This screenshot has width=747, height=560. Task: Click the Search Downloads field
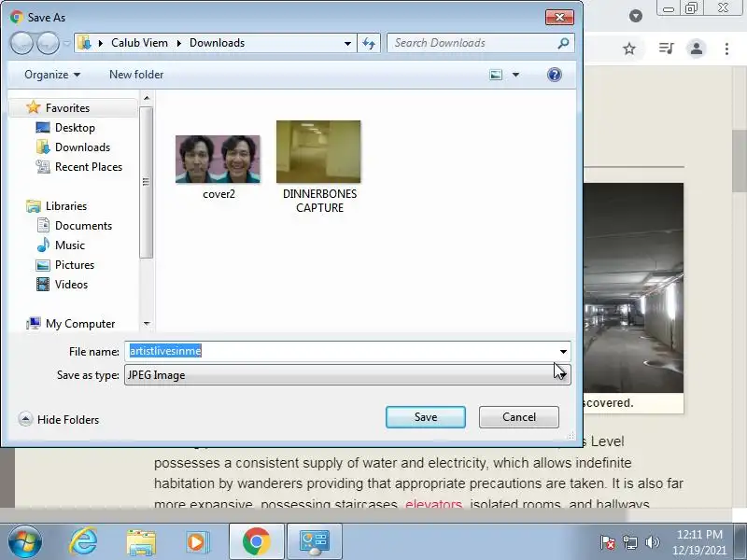(x=481, y=43)
